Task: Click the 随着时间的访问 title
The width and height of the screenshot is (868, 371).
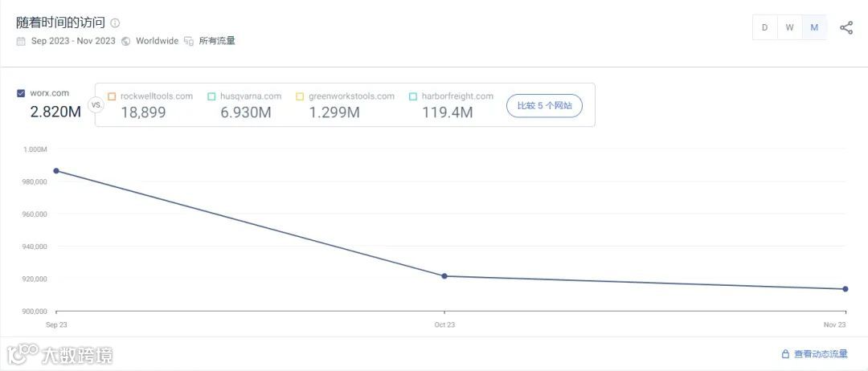Action: click(x=60, y=22)
